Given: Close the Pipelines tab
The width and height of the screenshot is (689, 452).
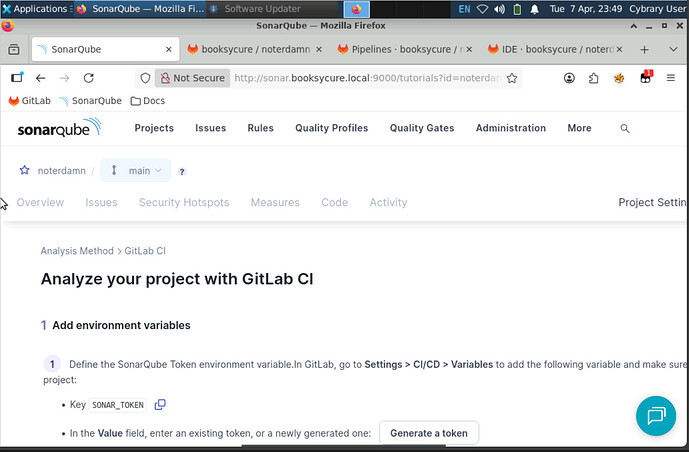Looking at the screenshot, I should [469, 50].
